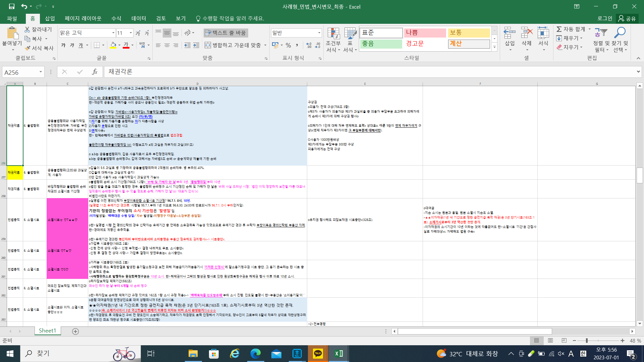Screen dimensions: 644x362
Task: Click the AutoSum (자동 합계) icon
Action: (x=559, y=29)
